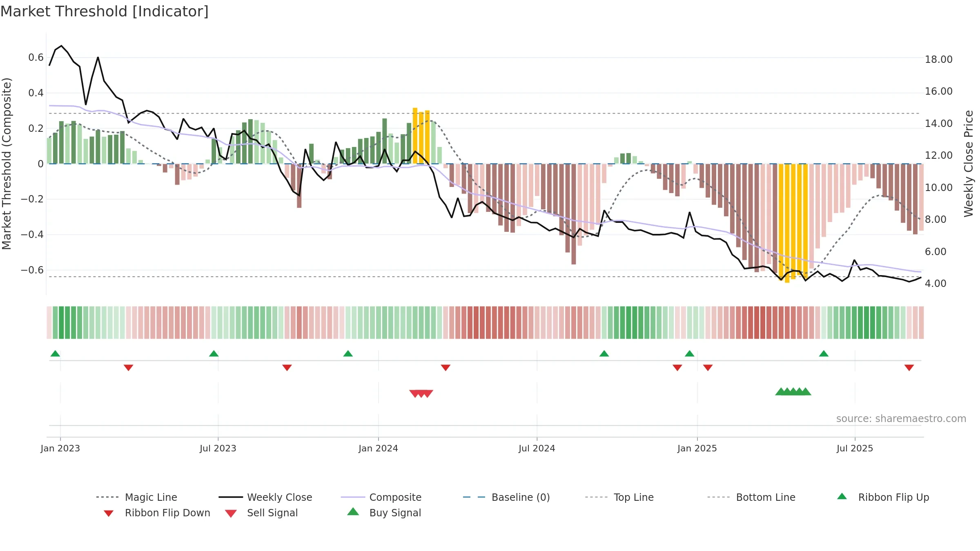Click the orange highlighted bars in spring 2025
The height and width of the screenshot is (551, 980).
pos(793,223)
